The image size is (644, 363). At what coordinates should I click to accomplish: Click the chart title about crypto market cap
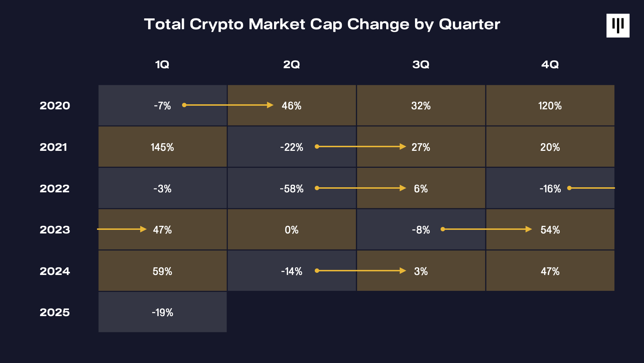click(322, 24)
